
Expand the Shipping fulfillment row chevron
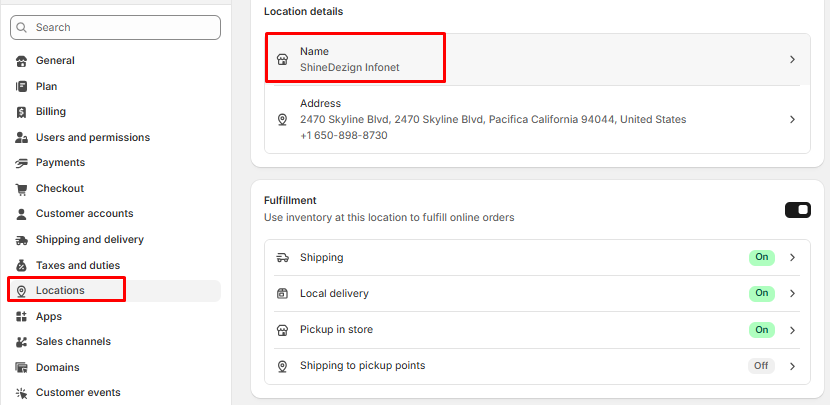[x=792, y=257]
